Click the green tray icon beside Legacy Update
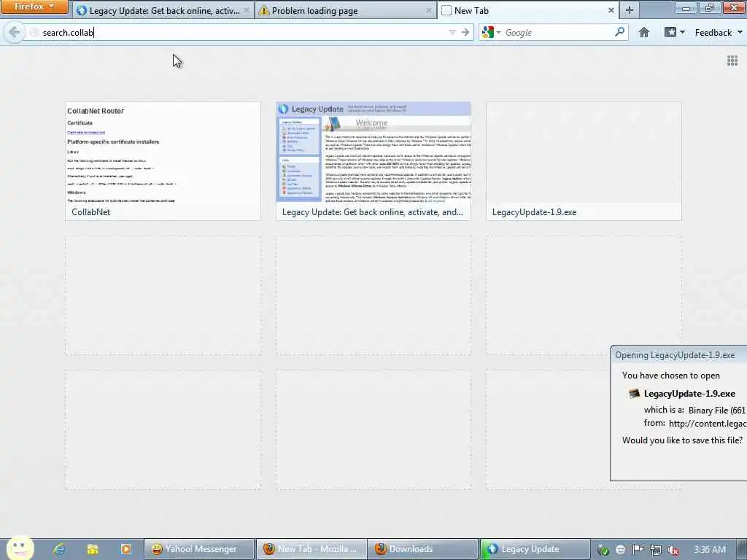 pos(603,550)
